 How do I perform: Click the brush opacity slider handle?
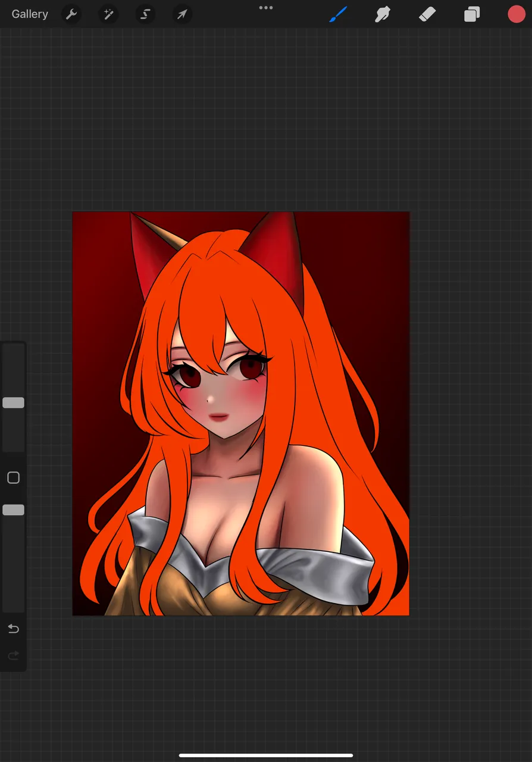pos(13,510)
